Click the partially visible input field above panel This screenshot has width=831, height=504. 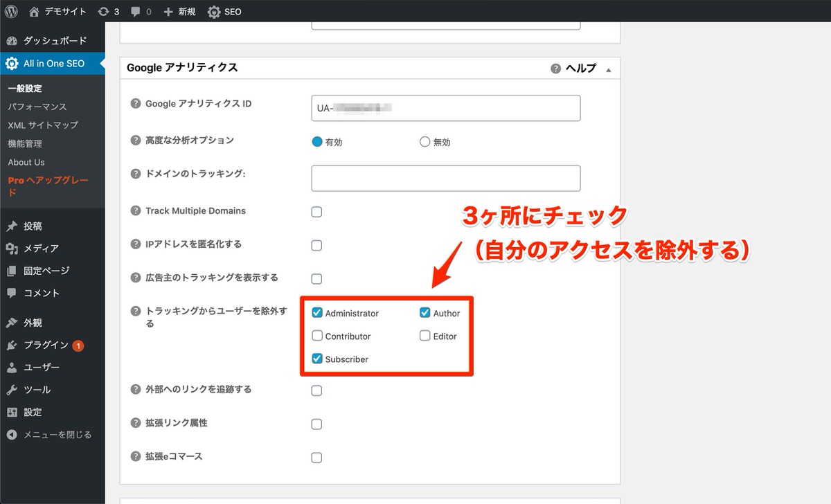pyautogui.click(x=446, y=26)
